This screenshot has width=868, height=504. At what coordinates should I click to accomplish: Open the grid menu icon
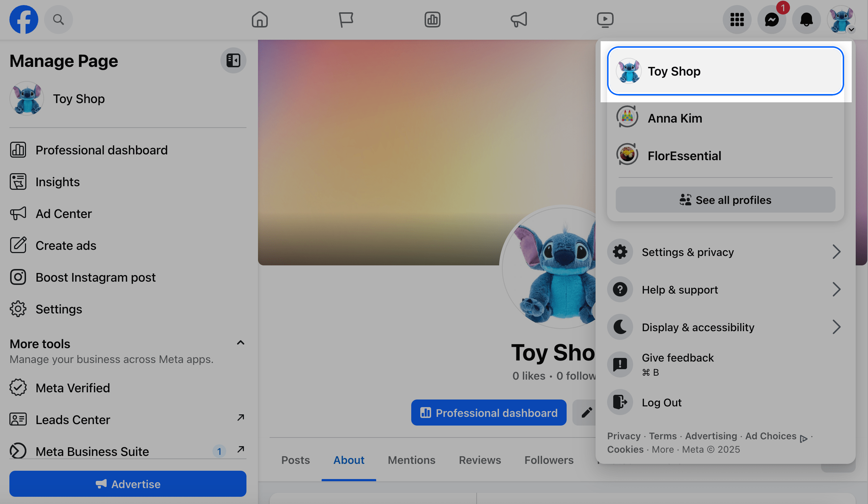click(737, 20)
